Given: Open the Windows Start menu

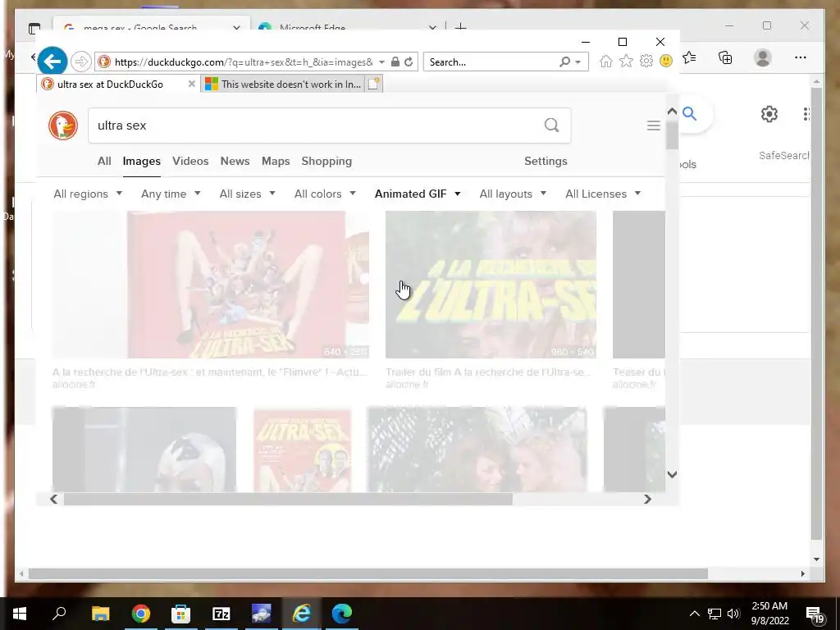Looking at the screenshot, I should tap(20, 614).
